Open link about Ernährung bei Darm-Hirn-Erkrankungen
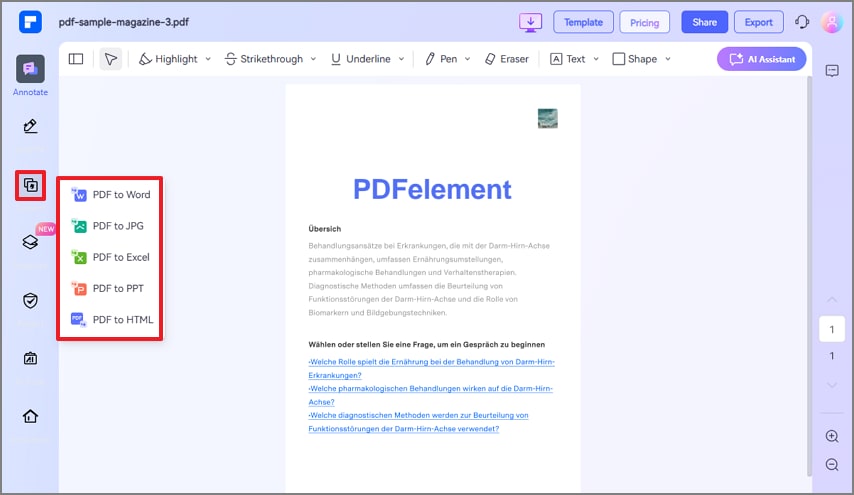Screen dimensions: 854x495 [431, 369]
